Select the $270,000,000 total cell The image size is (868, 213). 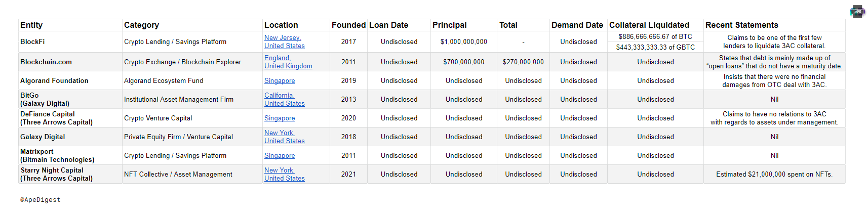tap(523, 62)
